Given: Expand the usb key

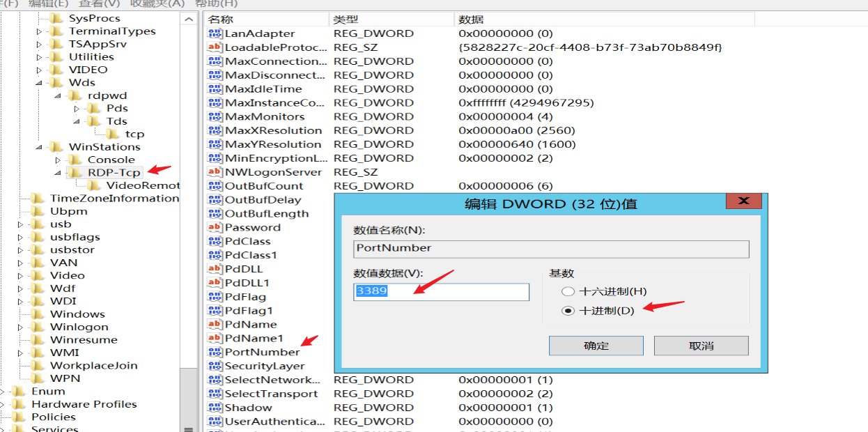Looking at the screenshot, I should [21, 224].
